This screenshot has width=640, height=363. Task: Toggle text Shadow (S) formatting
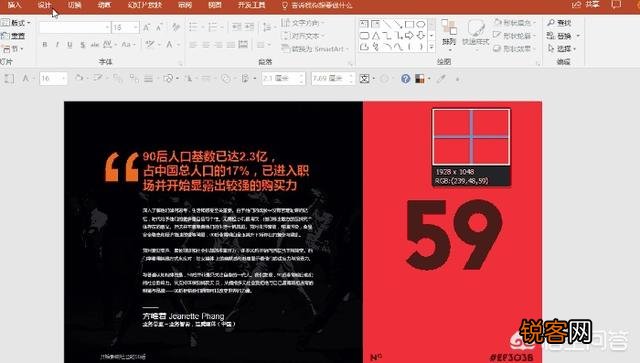[83, 45]
